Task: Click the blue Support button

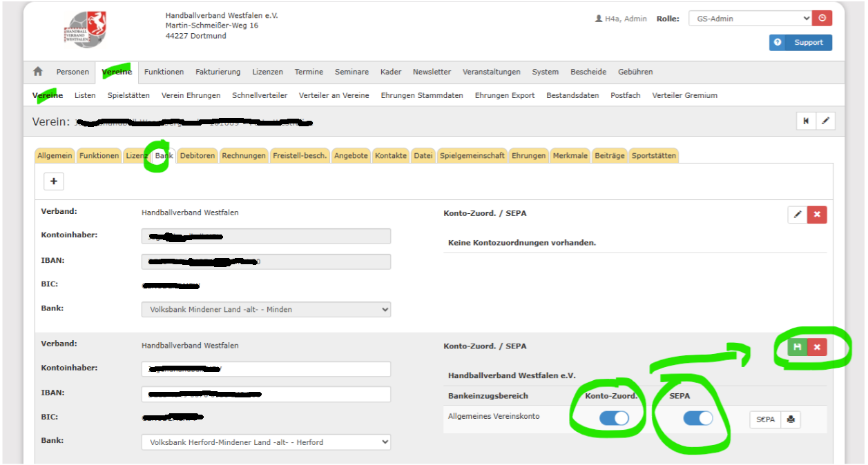Action: [800, 43]
